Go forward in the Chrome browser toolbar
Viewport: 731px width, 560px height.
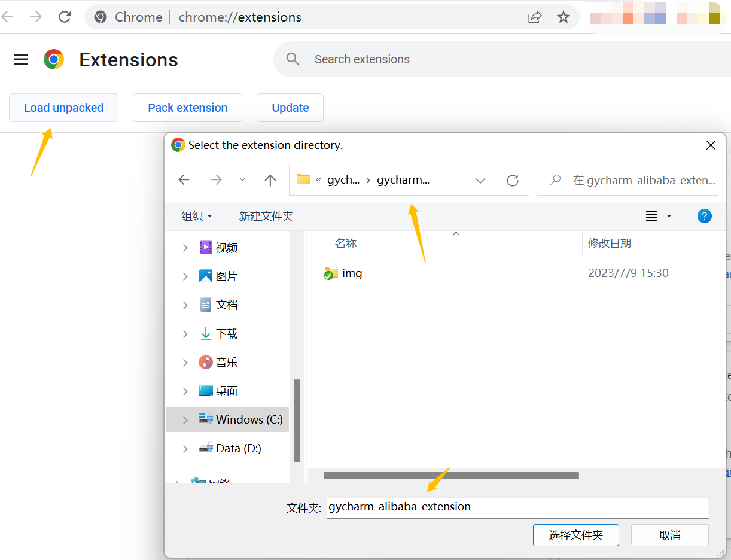coord(36,17)
